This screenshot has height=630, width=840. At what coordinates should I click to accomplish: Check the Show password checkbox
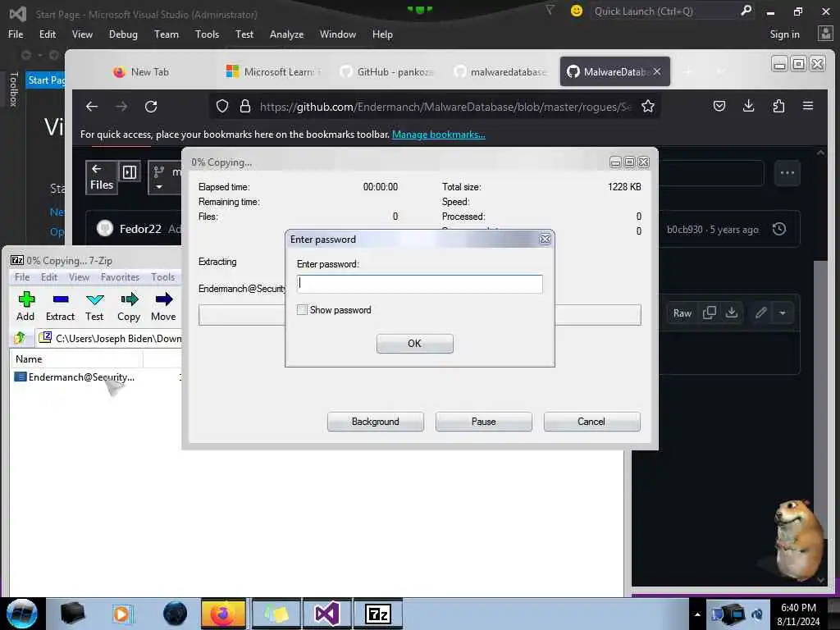click(302, 309)
